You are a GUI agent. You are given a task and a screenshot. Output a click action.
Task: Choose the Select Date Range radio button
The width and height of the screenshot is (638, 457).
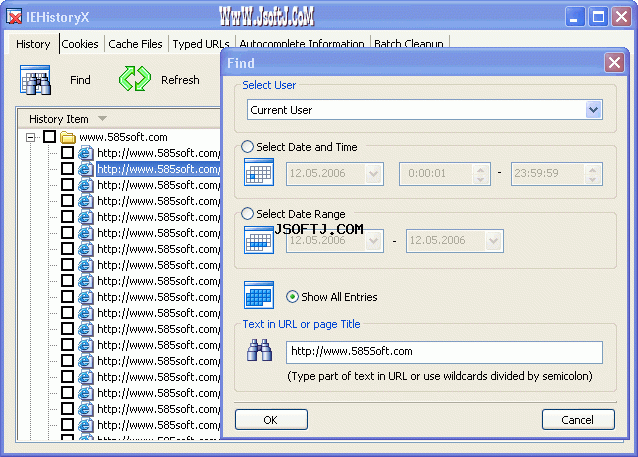(x=247, y=214)
